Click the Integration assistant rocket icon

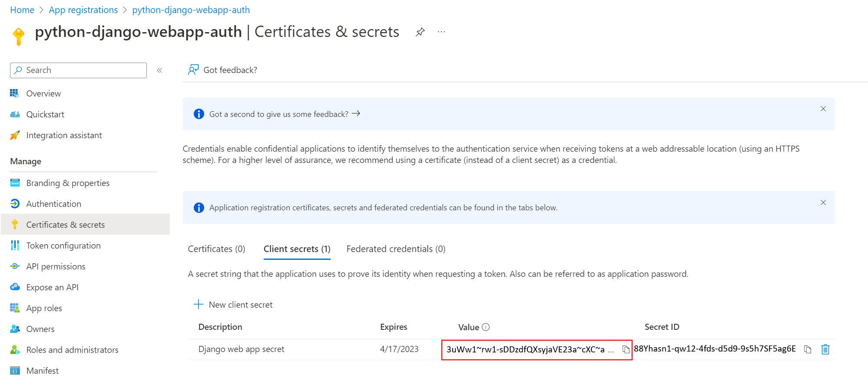tap(15, 135)
